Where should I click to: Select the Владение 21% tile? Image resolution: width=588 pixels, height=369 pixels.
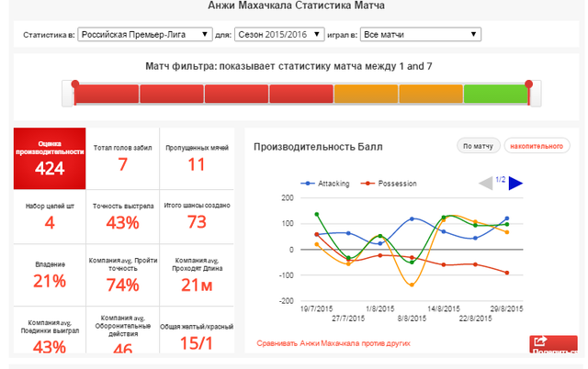coord(50,275)
